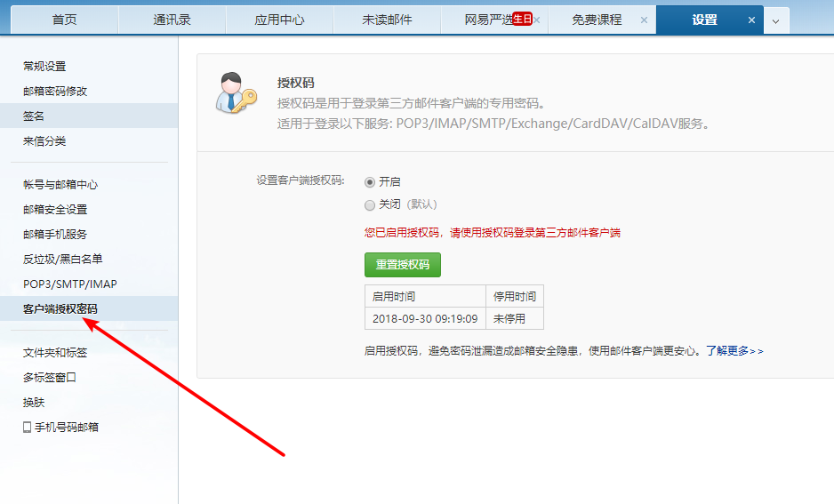Screen dimensions: 834x504
Task: Open the 通讯录 tab
Action: pyautogui.click(x=172, y=20)
